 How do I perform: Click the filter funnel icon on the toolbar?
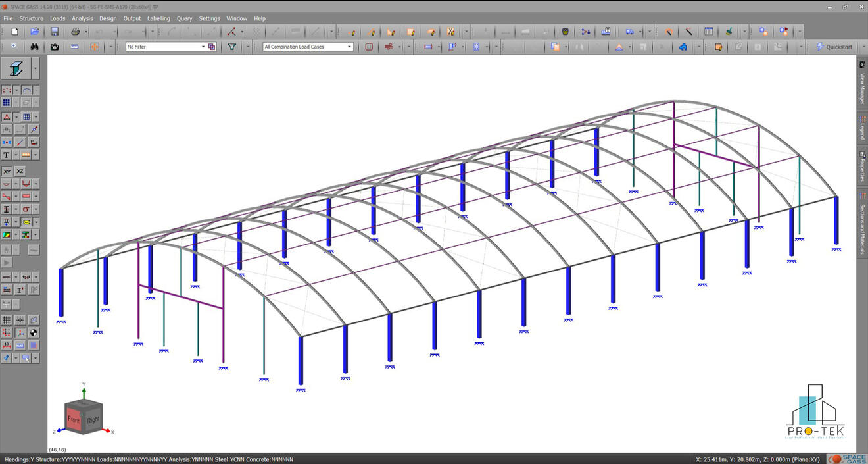pos(231,47)
